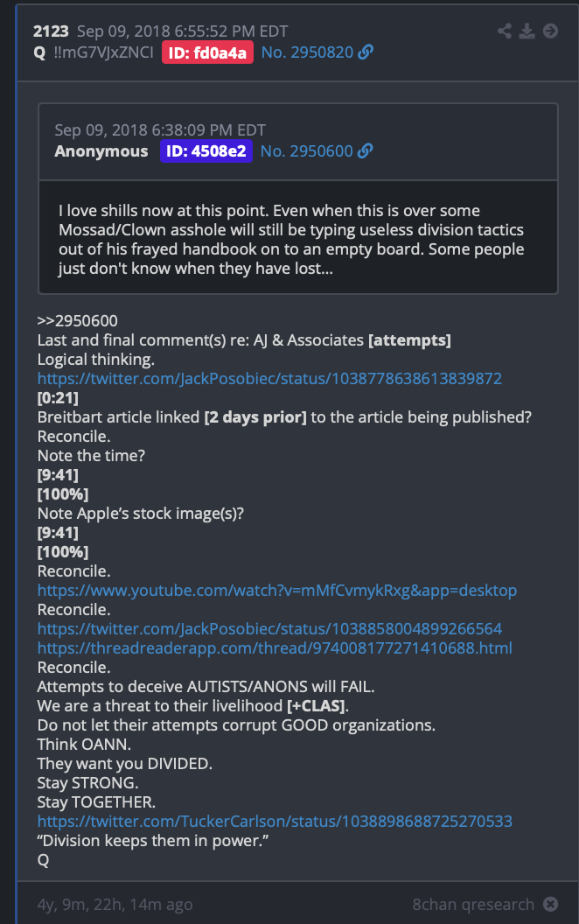
Task: Click chain link icon beside No. 2950600
Action: 366,150
